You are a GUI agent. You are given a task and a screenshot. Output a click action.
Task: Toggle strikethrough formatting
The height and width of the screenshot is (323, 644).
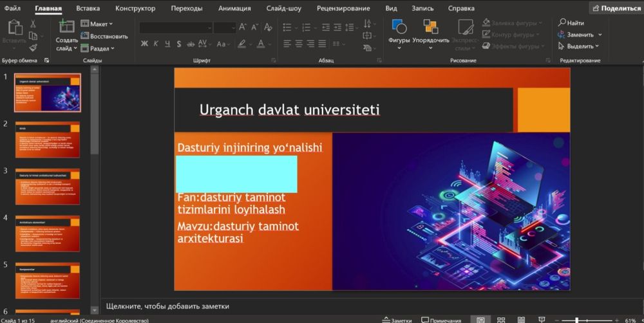tap(190, 44)
